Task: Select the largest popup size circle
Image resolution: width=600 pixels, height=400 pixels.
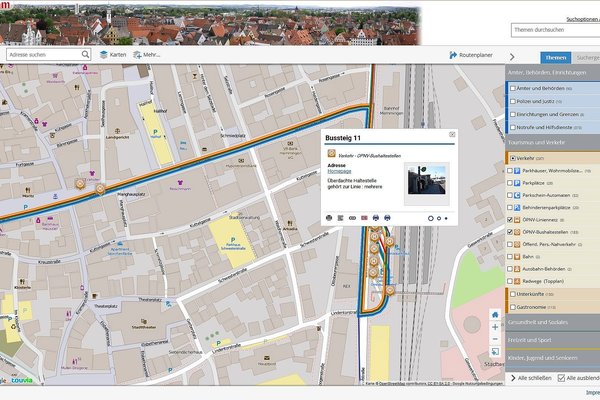Action: click(430, 218)
